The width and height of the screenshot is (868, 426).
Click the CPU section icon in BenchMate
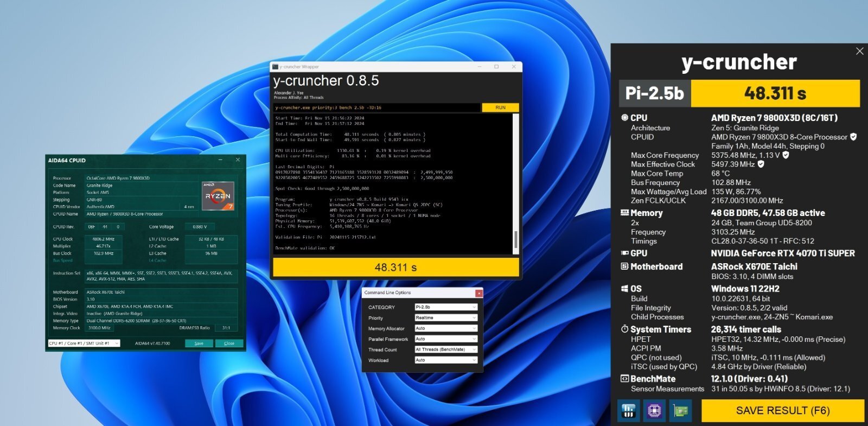click(x=624, y=118)
